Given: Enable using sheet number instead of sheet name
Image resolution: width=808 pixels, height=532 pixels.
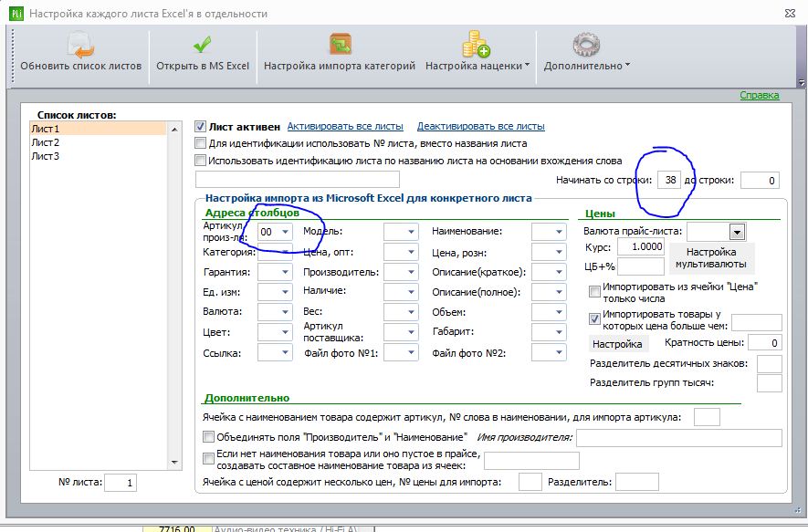Looking at the screenshot, I should [201, 143].
